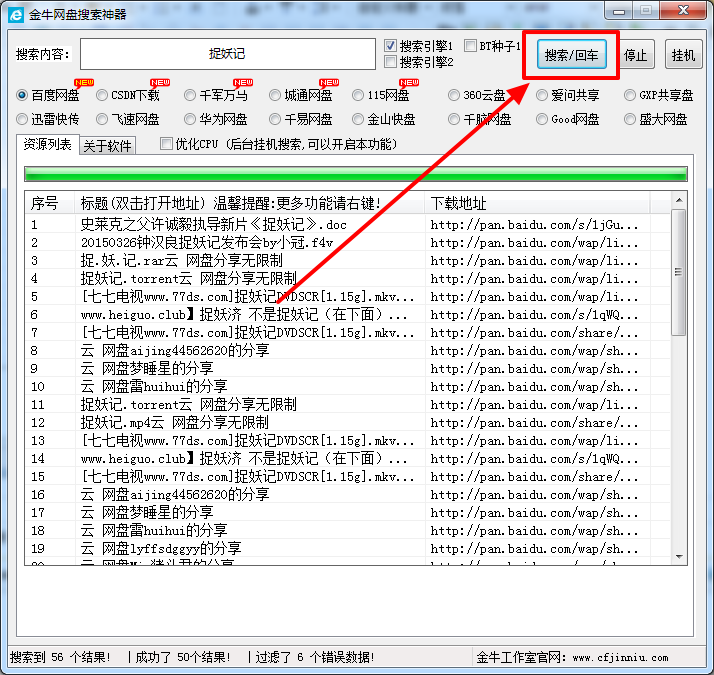Screen dimensions: 714x675
Task: Click the 停止 stop button
Action: point(635,55)
